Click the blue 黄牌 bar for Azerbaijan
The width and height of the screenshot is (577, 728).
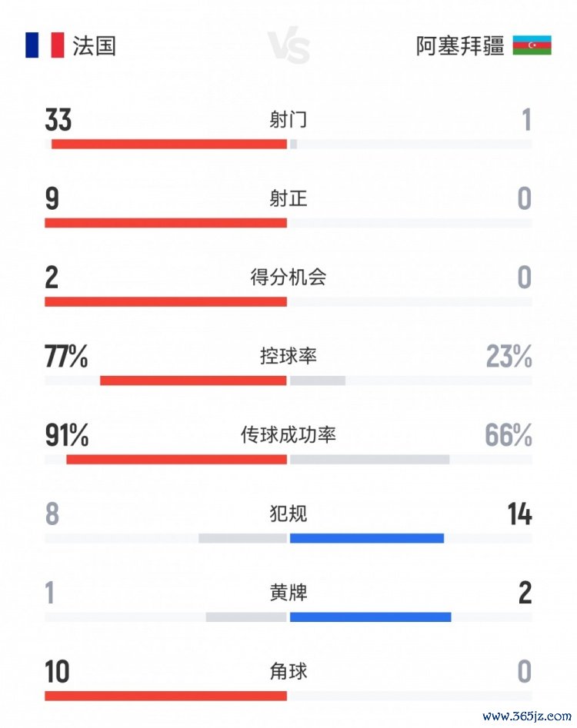pyautogui.click(x=370, y=617)
